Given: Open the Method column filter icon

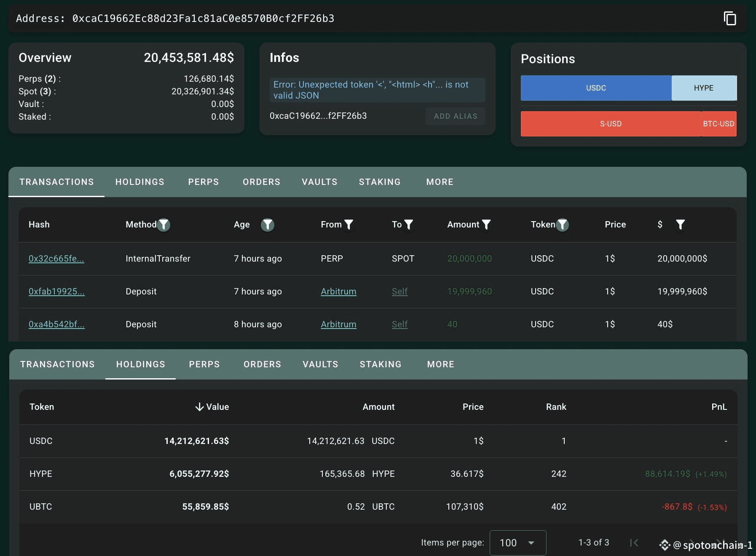Looking at the screenshot, I should pos(164,225).
